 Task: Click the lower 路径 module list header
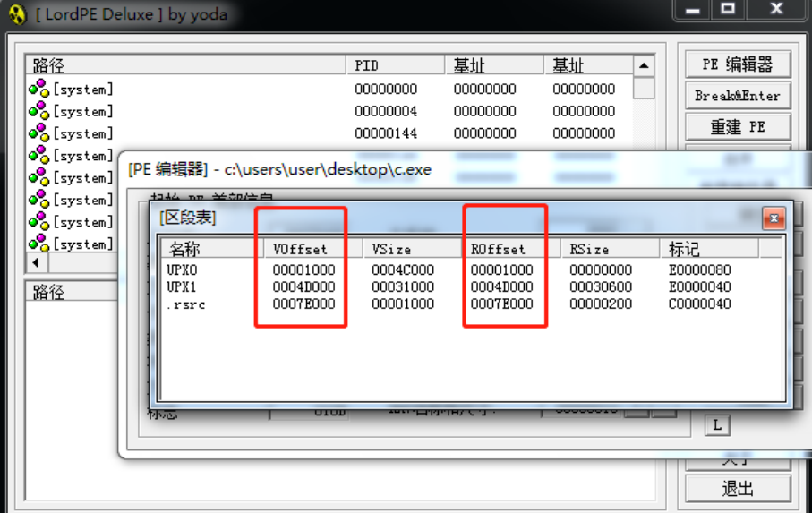point(73,292)
